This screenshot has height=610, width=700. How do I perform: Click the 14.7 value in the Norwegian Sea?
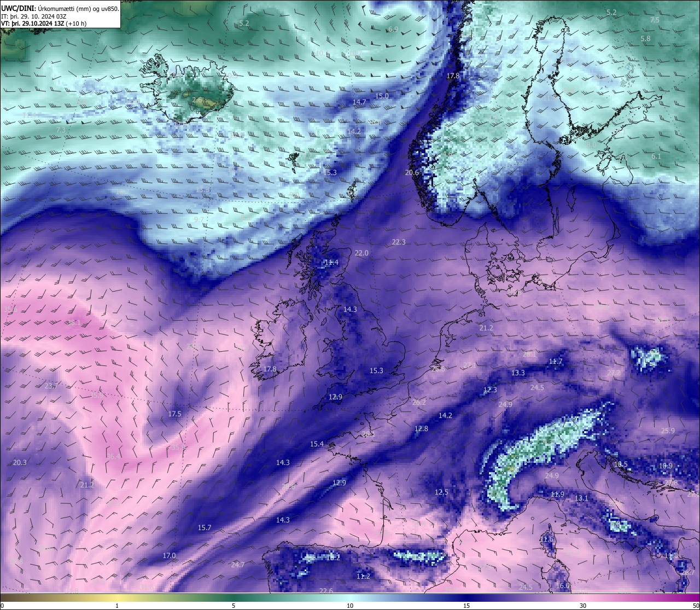[x=359, y=102]
